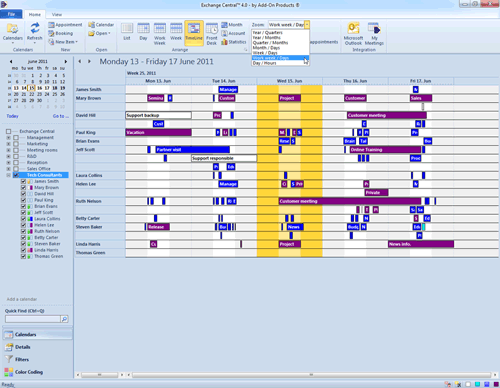Image resolution: width=500 pixels, height=388 pixels.
Task: Click the Thu 16. Jun column header
Action: click(x=355, y=81)
